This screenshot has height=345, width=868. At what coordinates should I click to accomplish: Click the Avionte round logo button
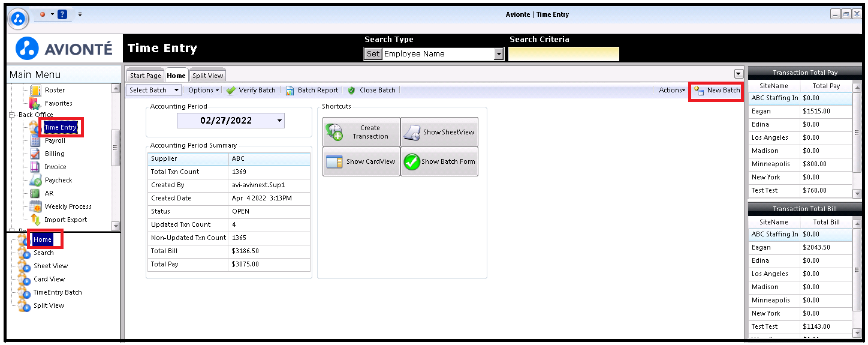[19, 18]
